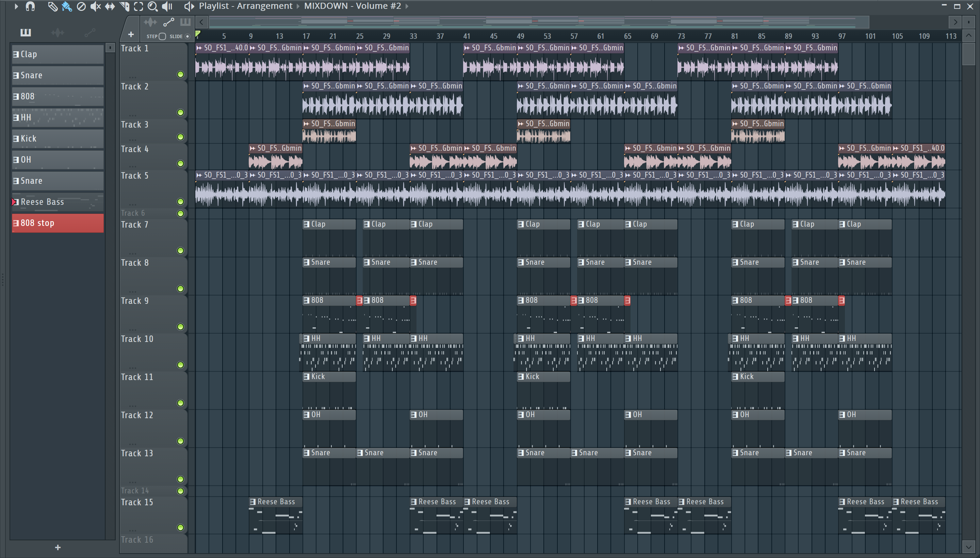Click the picker panel scroll handle
The height and width of the screenshot is (558, 980).
tap(110, 48)
